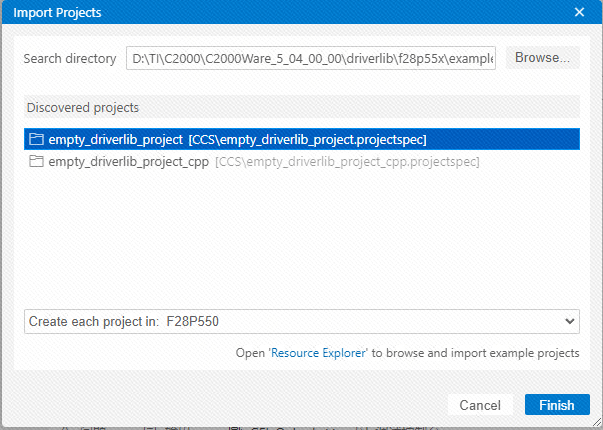Click the Browse... button
Screen dimensions: 603x430
click(x=542, y=58)
